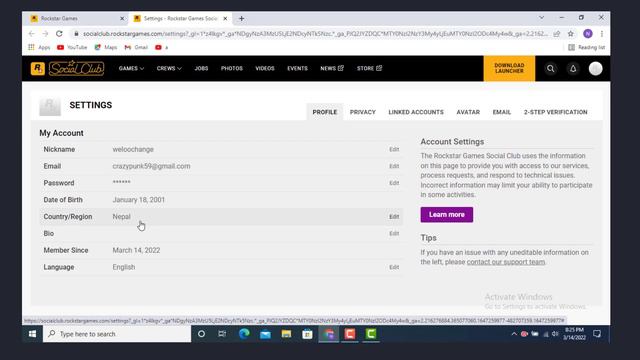Go to VIDEOS in navigation
640x360 pixels.
click(265, 68)
